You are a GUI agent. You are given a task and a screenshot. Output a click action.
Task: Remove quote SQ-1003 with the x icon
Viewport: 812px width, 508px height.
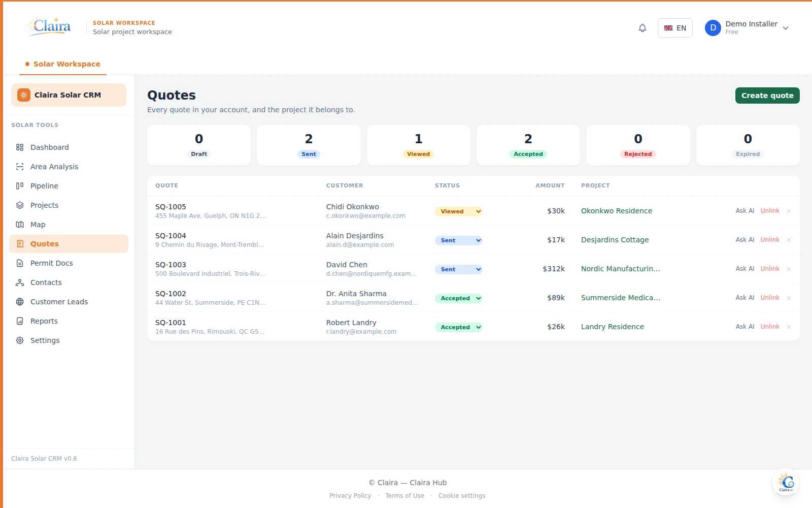789,269
